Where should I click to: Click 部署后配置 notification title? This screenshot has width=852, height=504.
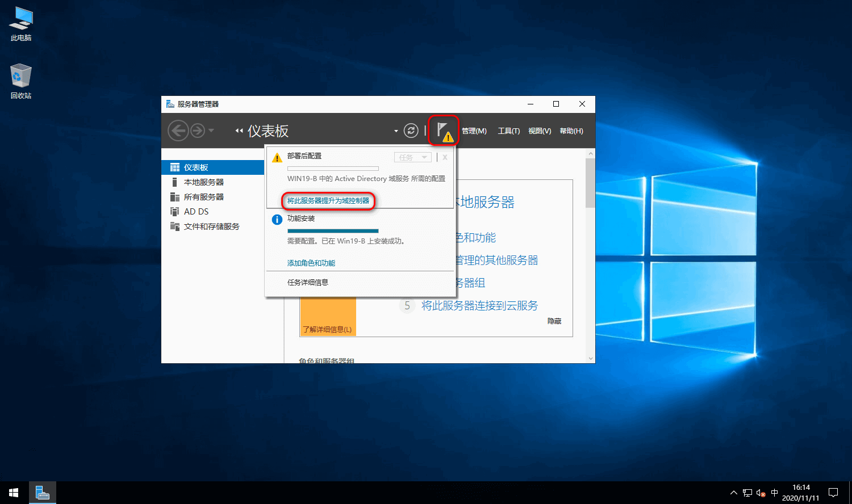click(304, 156)
